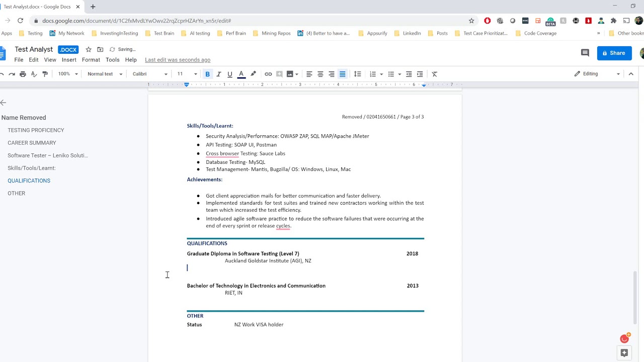Open the comment history icon
The width and height of the screenshot is (644, 362).
(585, 53)
